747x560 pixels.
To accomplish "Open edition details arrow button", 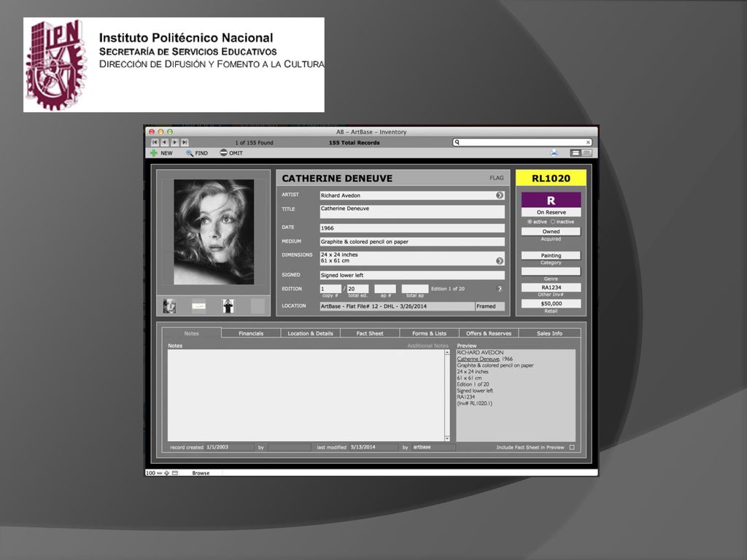I will 499,289.
